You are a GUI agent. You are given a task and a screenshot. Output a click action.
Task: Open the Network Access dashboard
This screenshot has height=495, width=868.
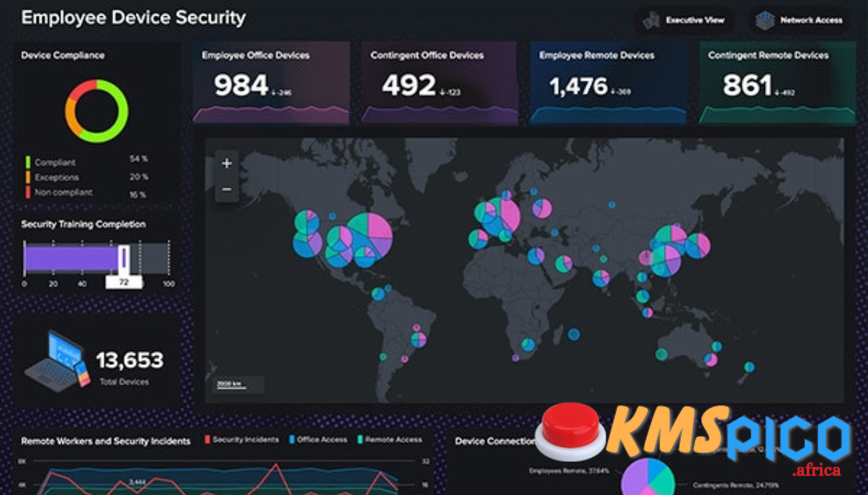pos(799,20)
